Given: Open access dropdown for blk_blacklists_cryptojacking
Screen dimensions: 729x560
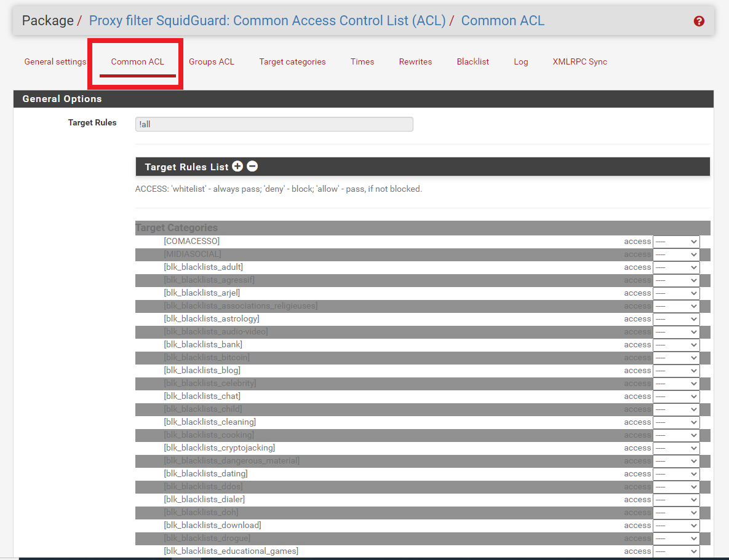Looking at the screenshot, I should tap(676, 448).
